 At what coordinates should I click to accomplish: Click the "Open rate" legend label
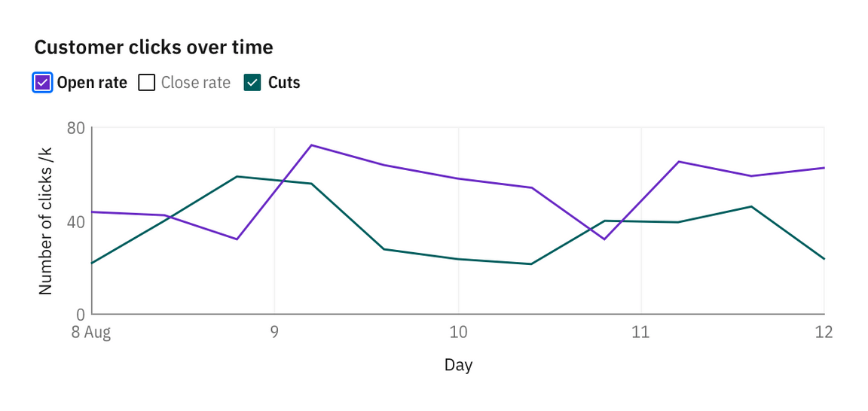(x=92, y=83)
